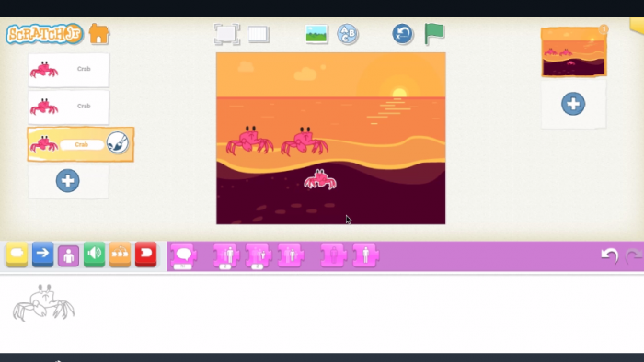644x362 pixels.
Task: Toggle full screen presentation mode
Action: [x=226, y=34]
